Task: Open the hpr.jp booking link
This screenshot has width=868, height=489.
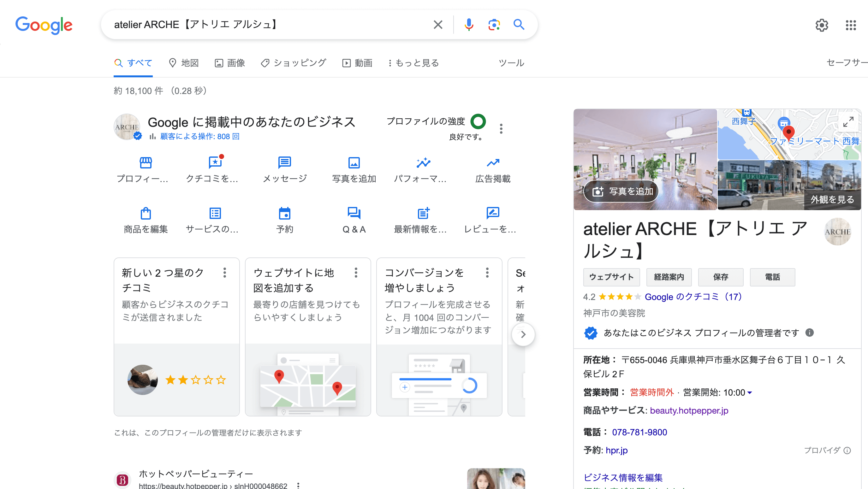Action: (616, 450)
